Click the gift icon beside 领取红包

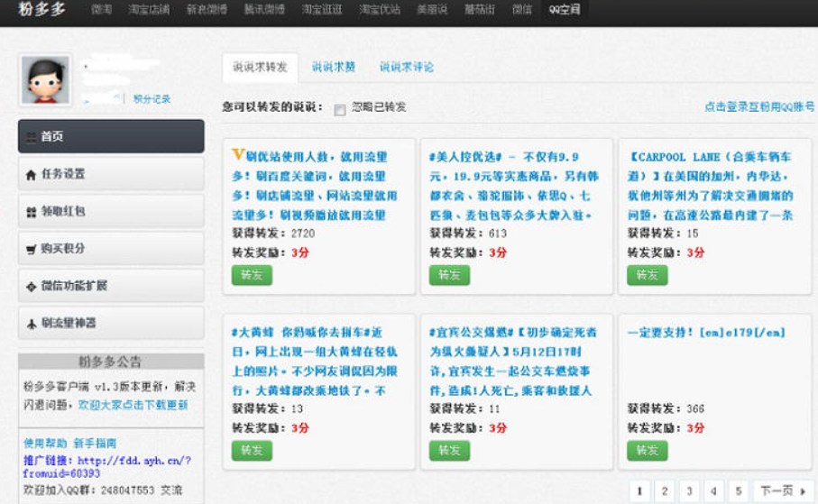coord(31,212)
